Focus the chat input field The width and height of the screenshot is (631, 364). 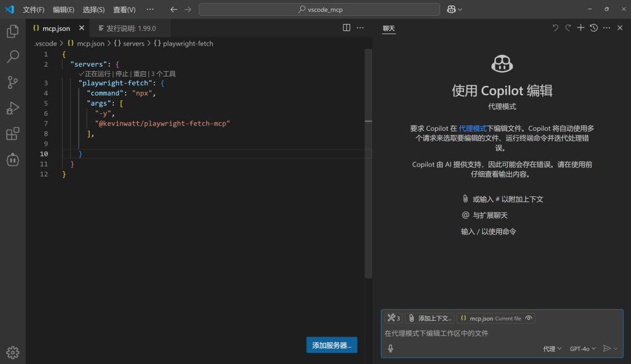tap(502, 333)
